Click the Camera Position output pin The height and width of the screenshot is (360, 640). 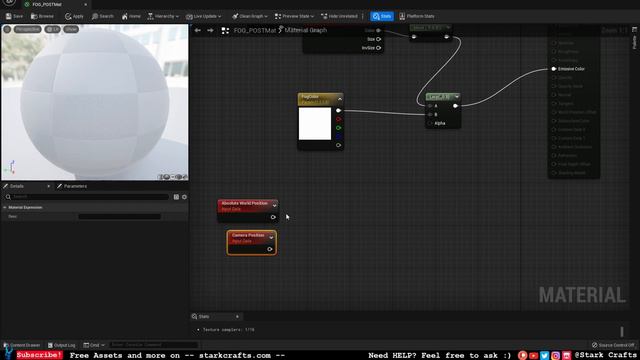(x=270, y=249)
